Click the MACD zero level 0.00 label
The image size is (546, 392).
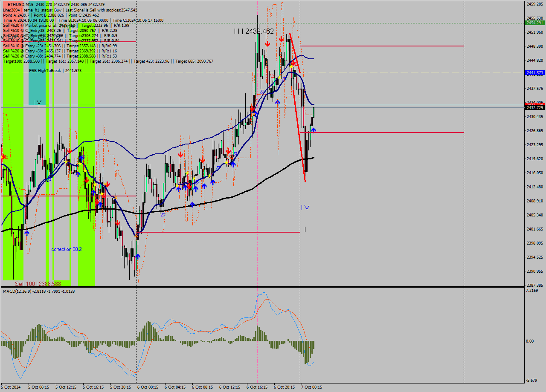530,341
